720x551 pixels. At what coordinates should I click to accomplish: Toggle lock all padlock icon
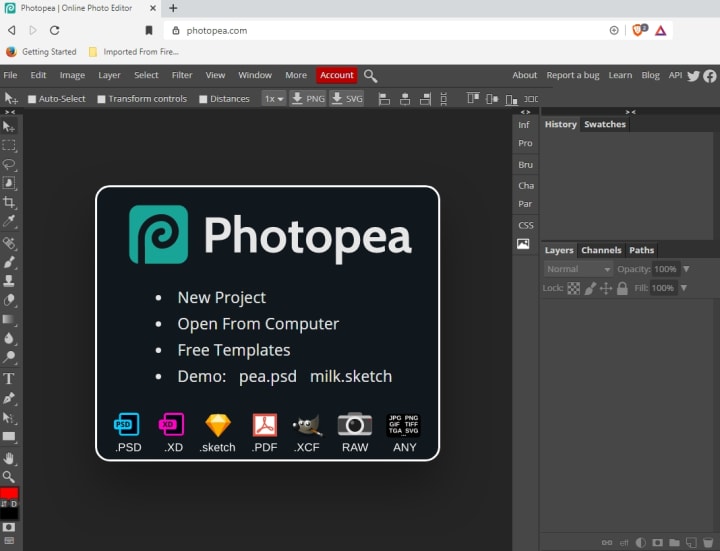coord(622,288)
